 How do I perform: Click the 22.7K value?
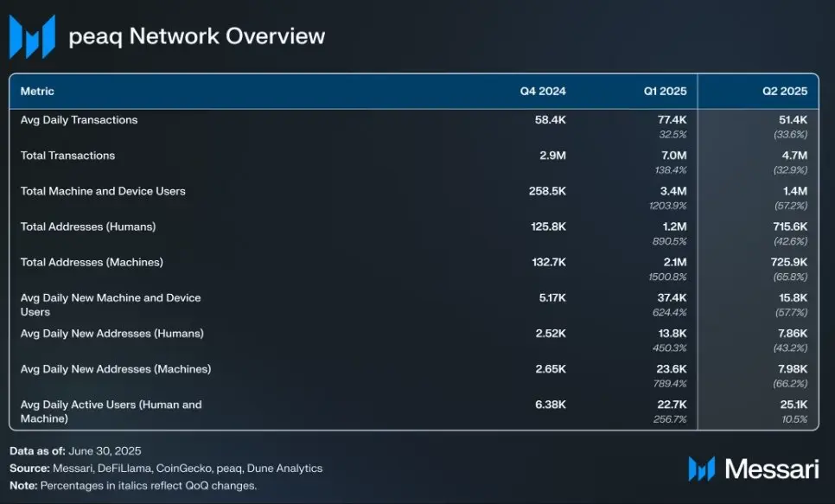672,405
